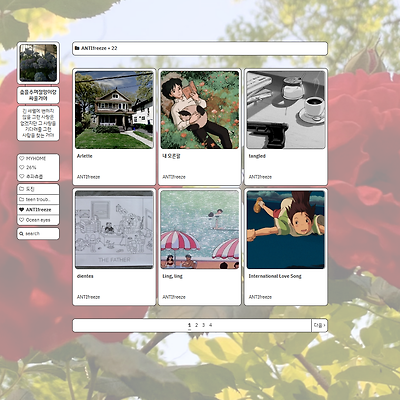Open the Ocean eyes category
The width and height of the screenshot is (400, 400).
(x=38, y=220)
